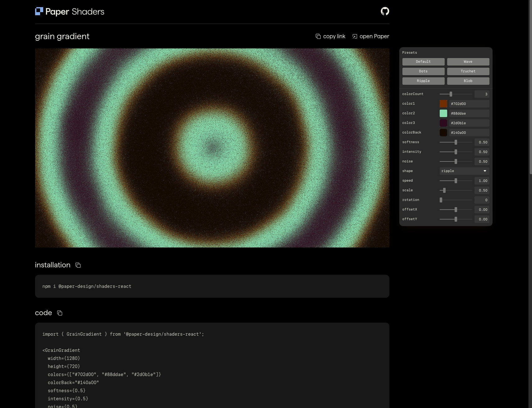Click the copy link button
532x408 pixels.
click(x=330, y=36)
